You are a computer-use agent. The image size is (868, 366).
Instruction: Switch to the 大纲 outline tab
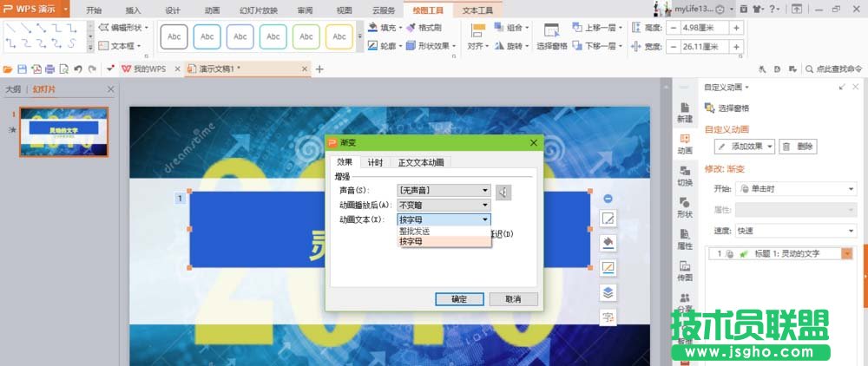pos(13,89)
